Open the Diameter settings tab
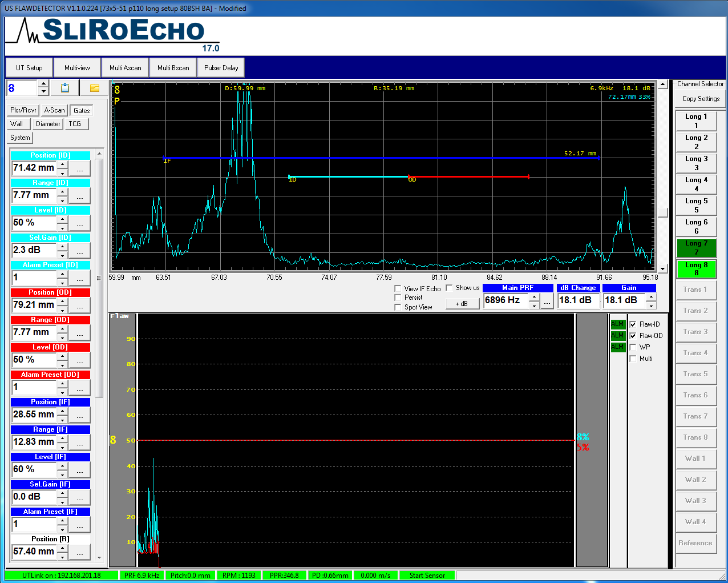 (x=48, y=124)
